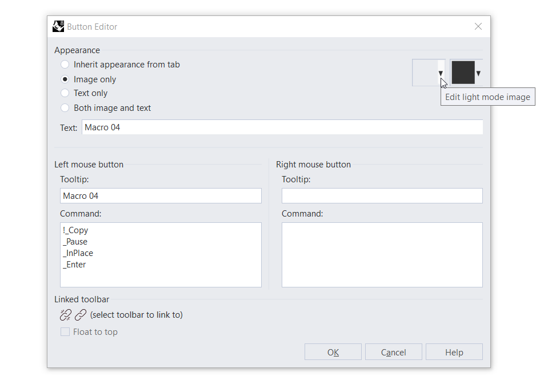Click the unlink toolbar broken-chain icon
Screen dimensions: 560x392
pos(65,315)
